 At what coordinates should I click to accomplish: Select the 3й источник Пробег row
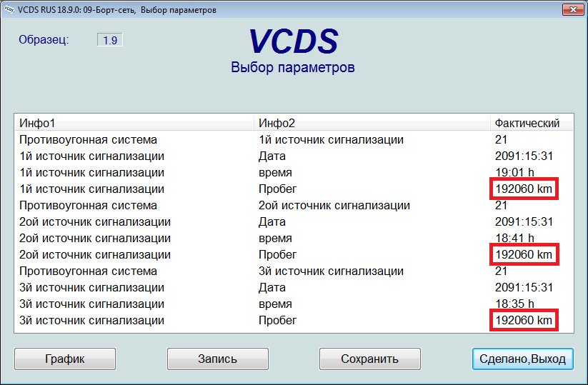click(294, 321)
